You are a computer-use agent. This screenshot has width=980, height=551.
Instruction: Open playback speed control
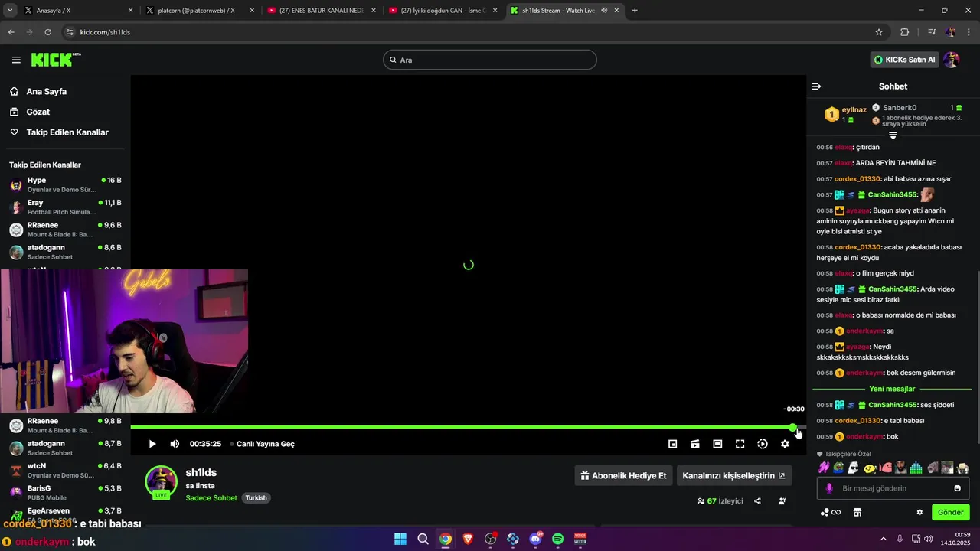point(763,444)
